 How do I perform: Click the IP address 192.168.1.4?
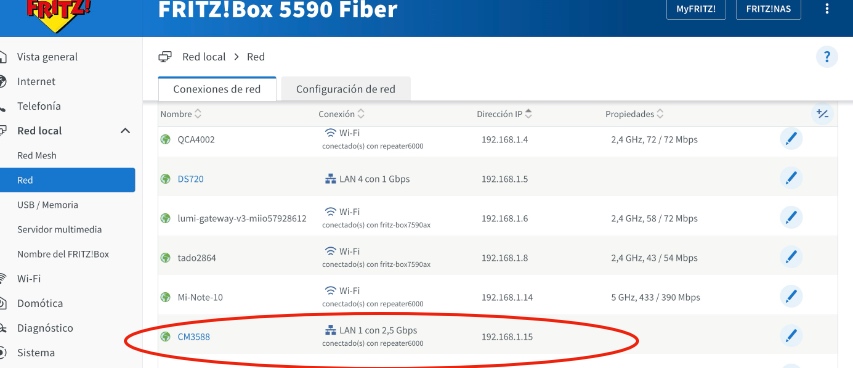pos(504,139)
